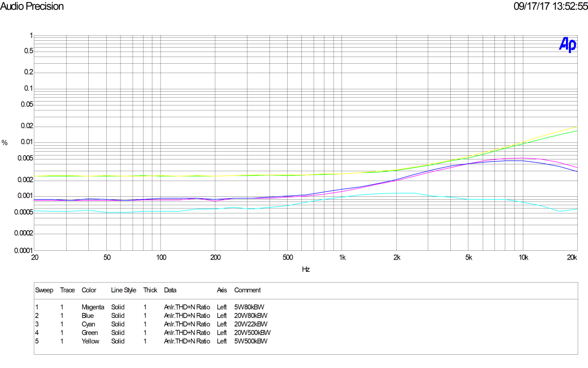Image resolution: width=588 pixels, height=368 pixels.
Task: Click the 'Color' column header
Action: coord(89,290)
